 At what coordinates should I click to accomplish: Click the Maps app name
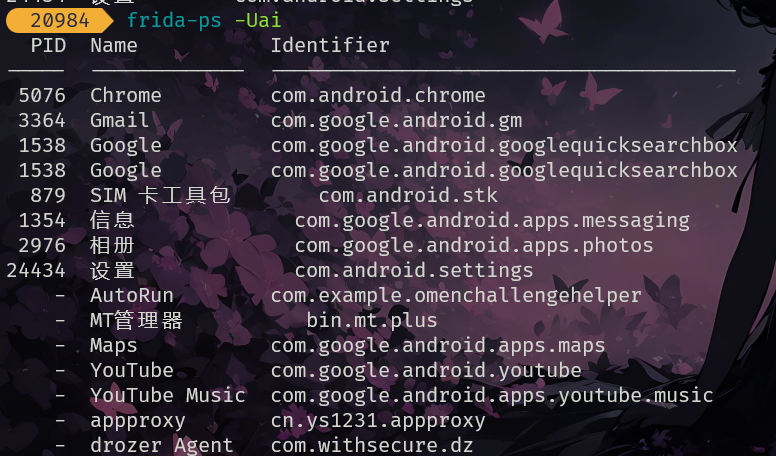(114, 346)
